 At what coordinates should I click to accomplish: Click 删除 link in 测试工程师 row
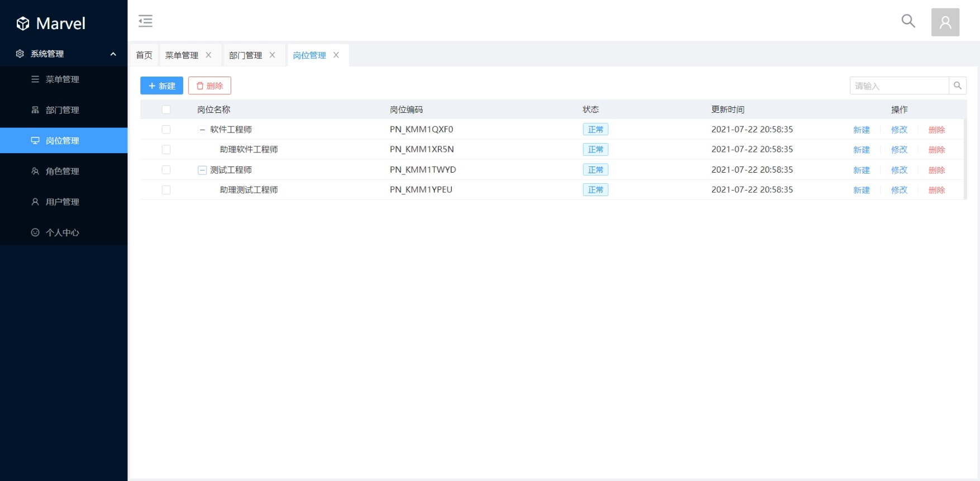click(936, 170)
